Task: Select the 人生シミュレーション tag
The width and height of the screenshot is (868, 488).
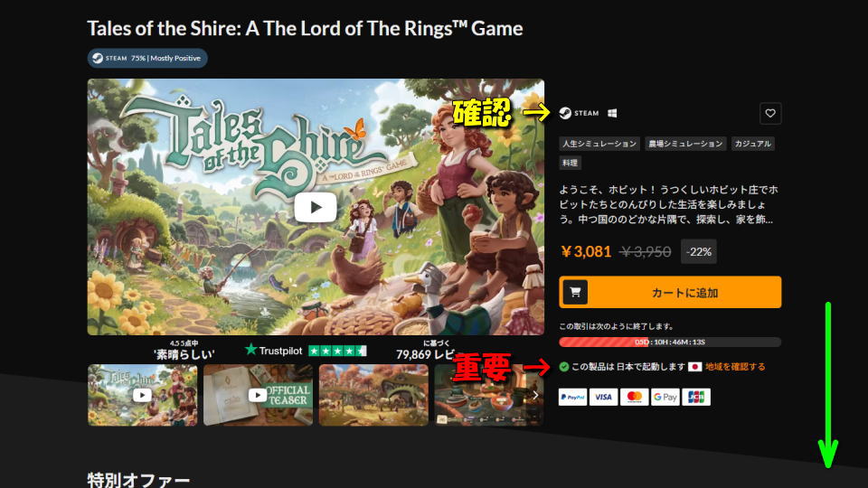Action: (599, 144)
